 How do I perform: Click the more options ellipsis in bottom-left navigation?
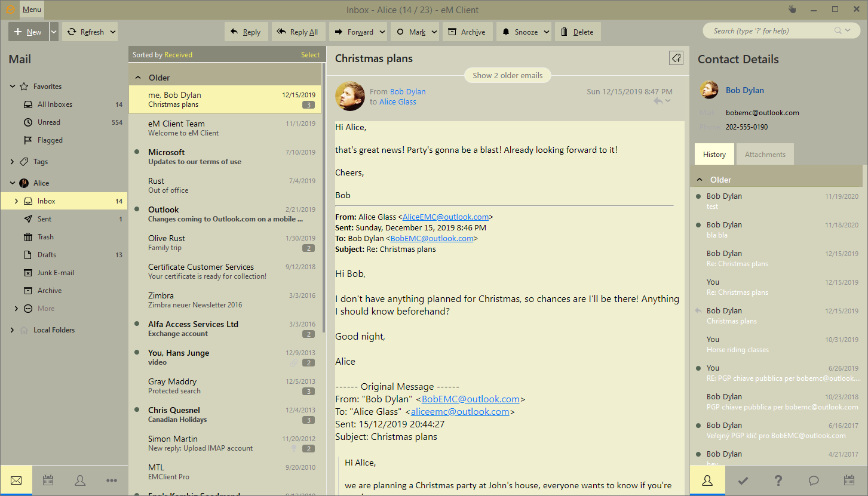coord(112,480)
